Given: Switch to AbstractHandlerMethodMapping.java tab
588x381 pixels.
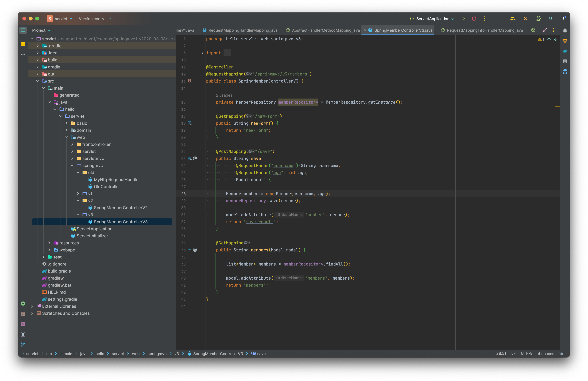Looking at the screenshot, I should (323, 30).
